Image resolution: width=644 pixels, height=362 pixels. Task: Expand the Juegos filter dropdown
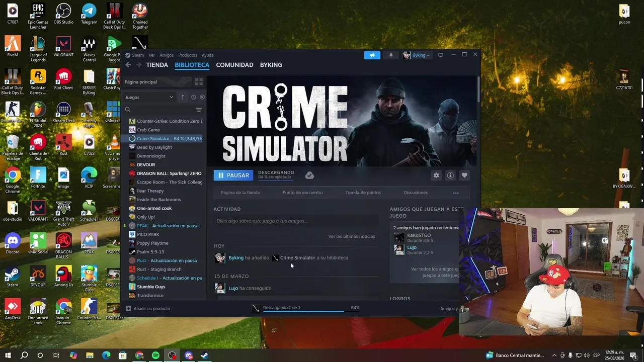(x=149, y=98)
